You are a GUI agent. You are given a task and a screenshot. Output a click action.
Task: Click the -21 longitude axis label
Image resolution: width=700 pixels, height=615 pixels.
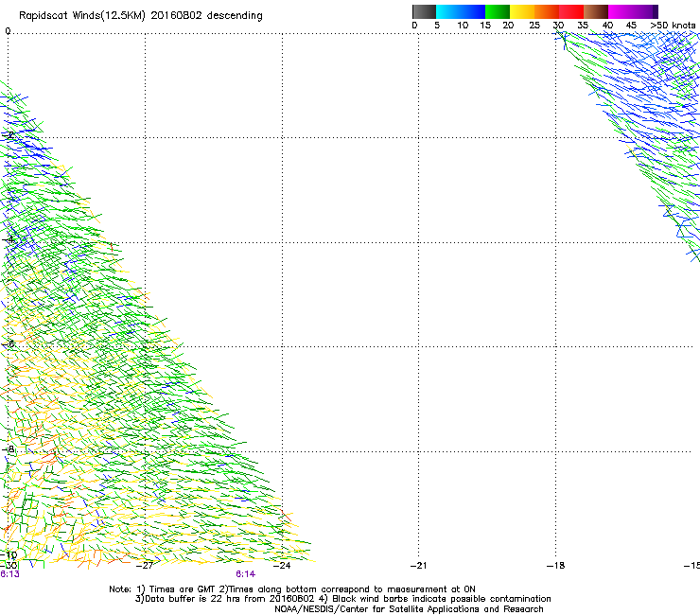(418, 566)
